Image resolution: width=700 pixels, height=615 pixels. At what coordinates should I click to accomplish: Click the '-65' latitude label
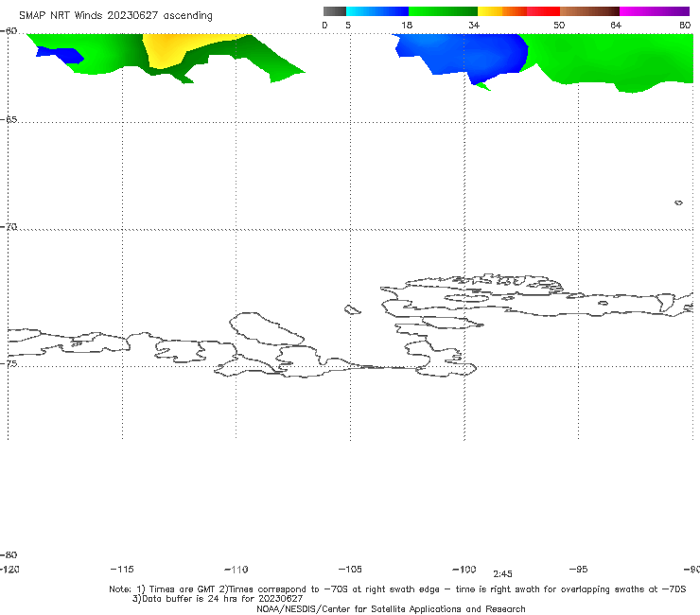pos(9,120)
